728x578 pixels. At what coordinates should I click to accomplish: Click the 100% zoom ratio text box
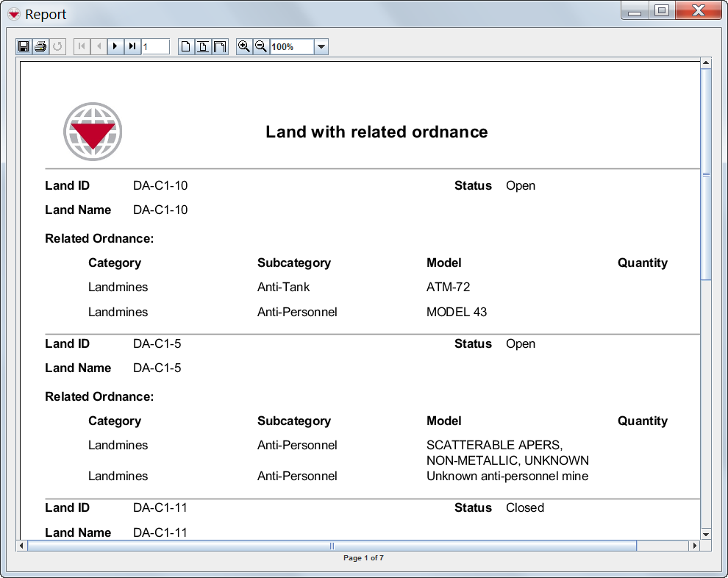pyautogui.click(x=291, y=47)
